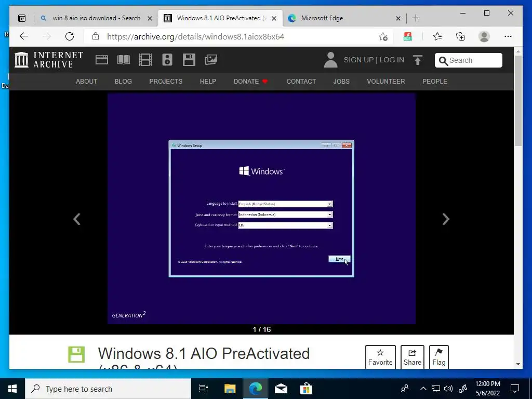This screenshot has width=532, height=399.
Task: Click the page vertical scrollbar thumb
Action: tap(518, 100)
